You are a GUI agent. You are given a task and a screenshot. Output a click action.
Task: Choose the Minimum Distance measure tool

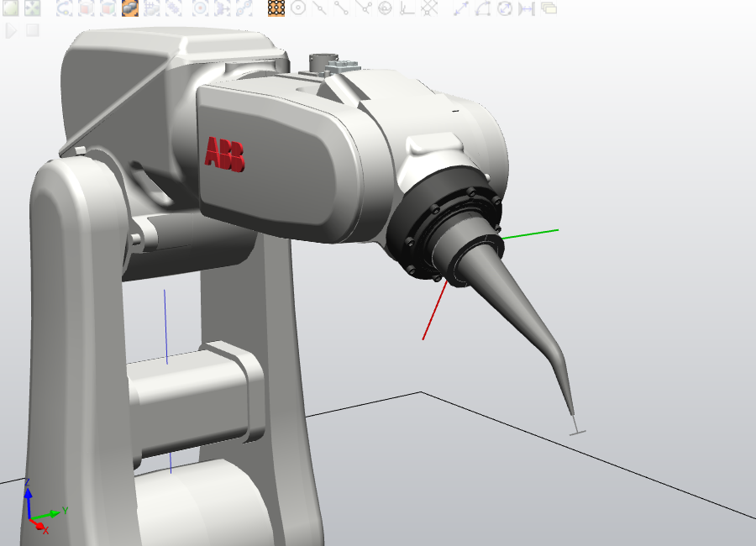pos(527,8)
